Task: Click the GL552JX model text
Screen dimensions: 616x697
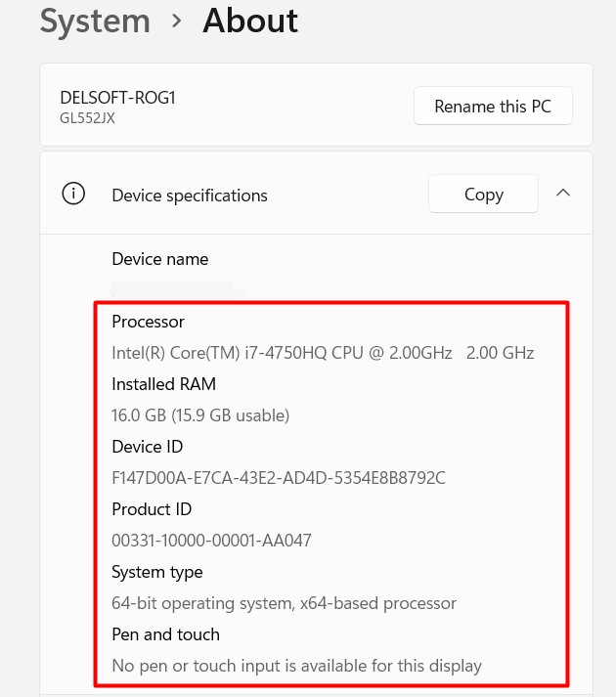Action: pyautogui.click(x=89, y=116)
